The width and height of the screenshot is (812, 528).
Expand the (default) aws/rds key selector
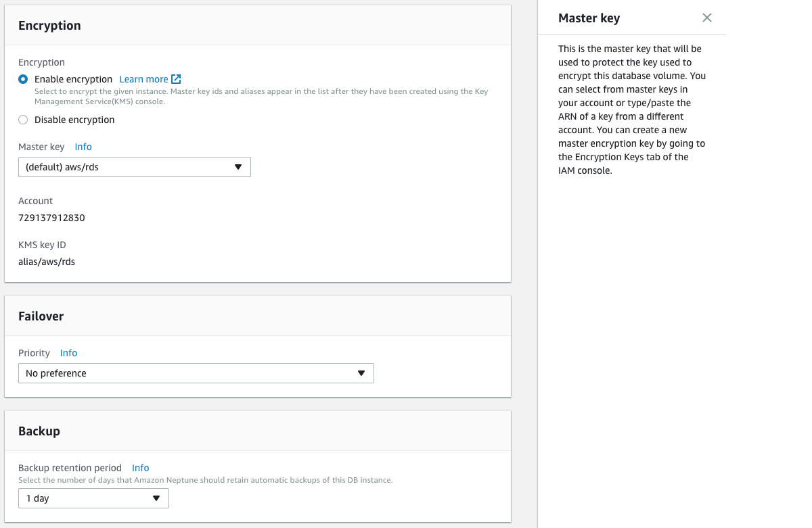pyautogui.click(x=135, y=167)
